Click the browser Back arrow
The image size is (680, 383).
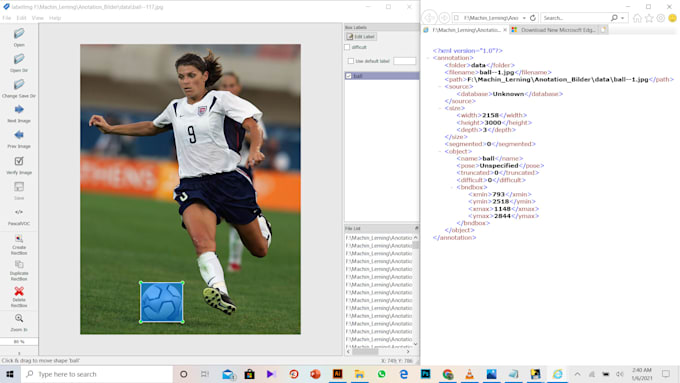(429, 18)
